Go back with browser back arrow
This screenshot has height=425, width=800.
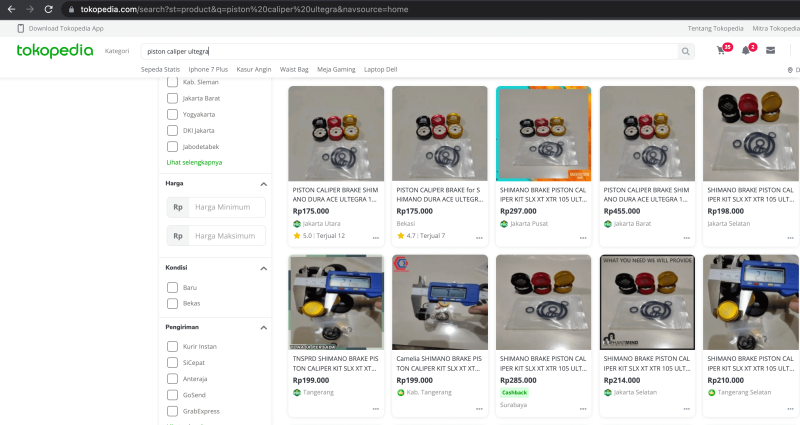coord(11,9)
